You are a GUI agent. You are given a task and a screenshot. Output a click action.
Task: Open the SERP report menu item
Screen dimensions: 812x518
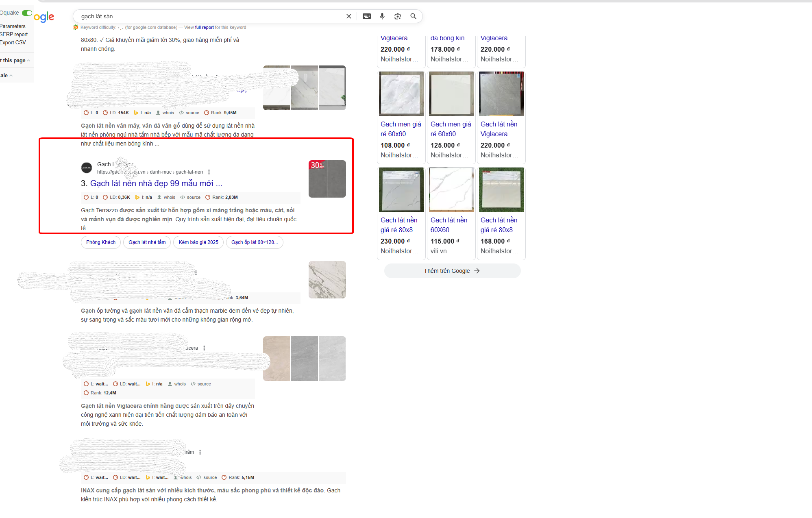[14, 35]
